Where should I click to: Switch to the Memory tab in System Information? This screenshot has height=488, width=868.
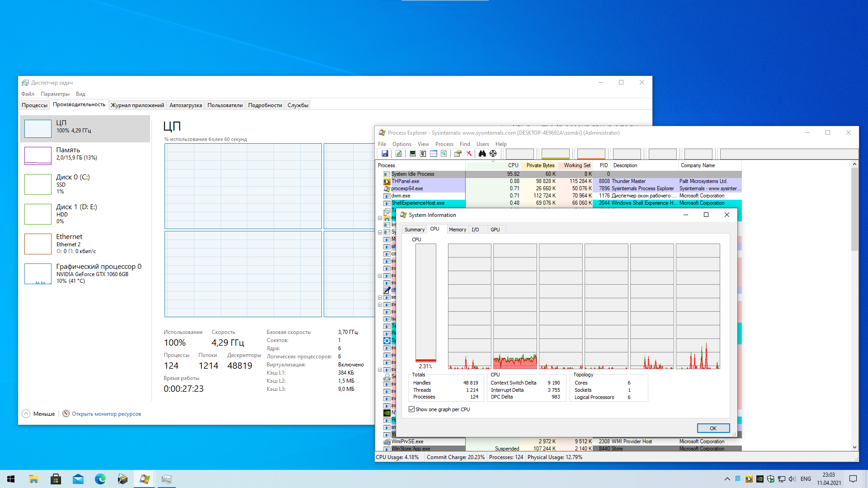457,230
